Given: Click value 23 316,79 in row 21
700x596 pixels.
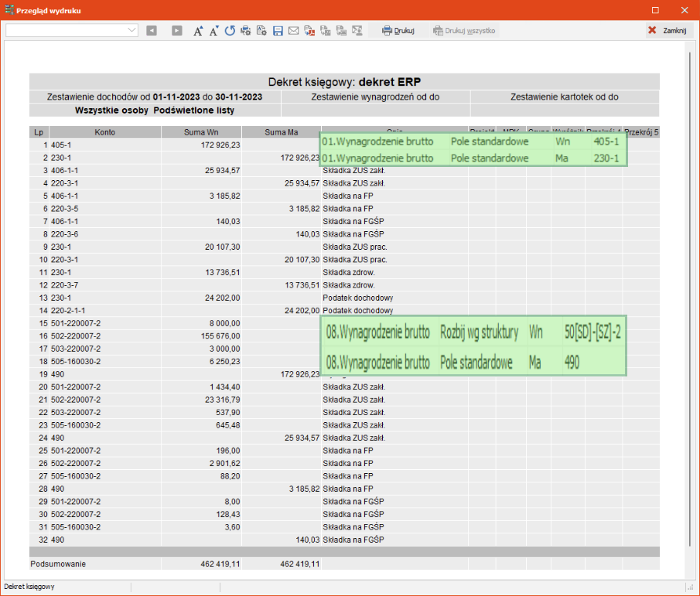Looking at the screenshot, I should 222,400.
